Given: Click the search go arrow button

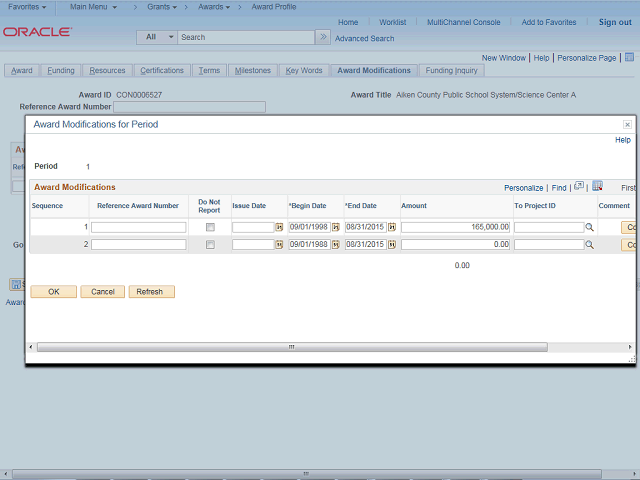Looking at the screenshot, I should [x=322, y=37].
